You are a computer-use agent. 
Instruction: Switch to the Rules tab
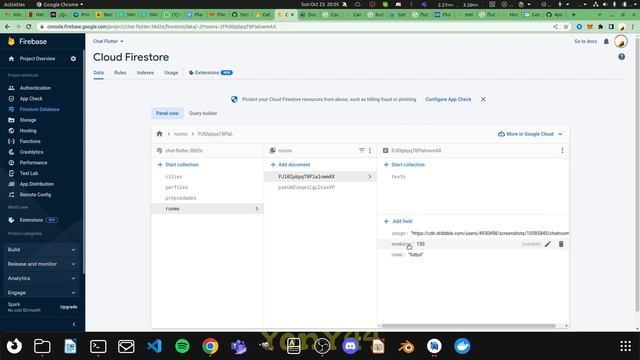point(120,73)
